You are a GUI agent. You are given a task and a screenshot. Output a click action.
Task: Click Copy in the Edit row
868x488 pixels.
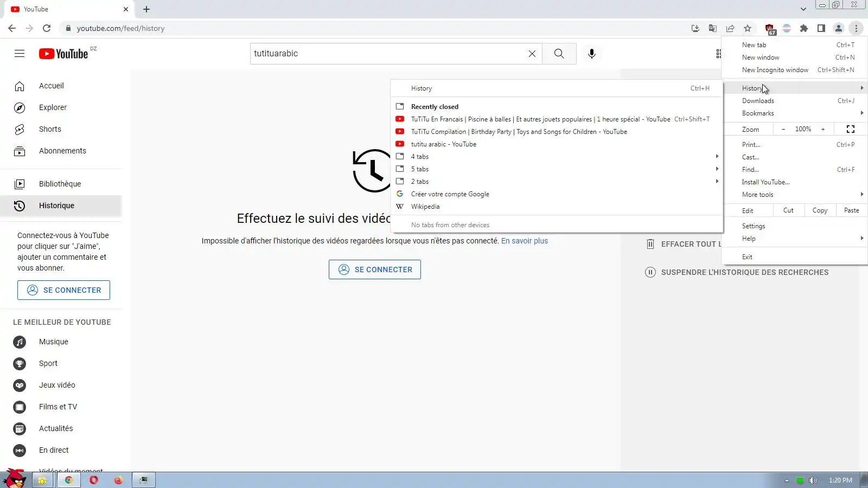(x=820, y=210)
